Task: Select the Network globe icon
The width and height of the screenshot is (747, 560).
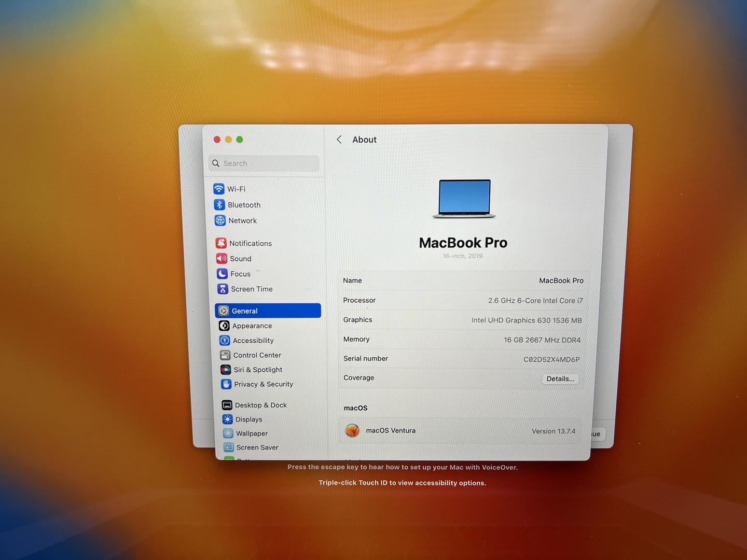Action: tap(220, 220)
